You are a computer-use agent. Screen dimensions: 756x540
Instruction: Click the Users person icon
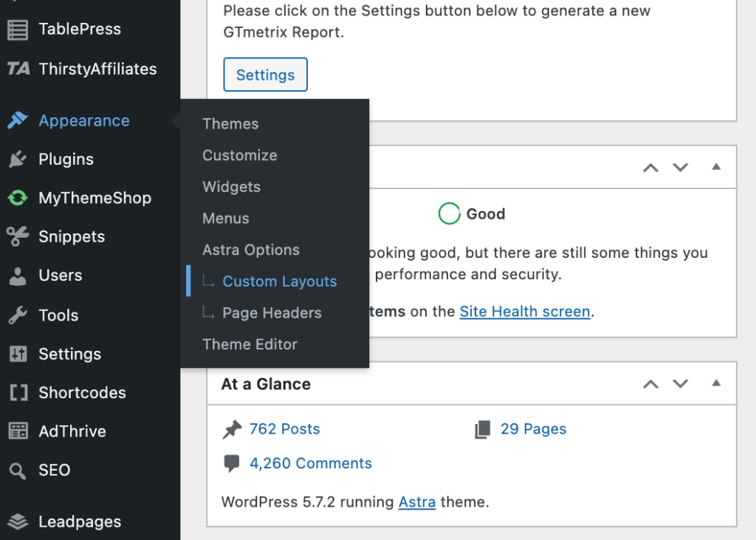18,276
